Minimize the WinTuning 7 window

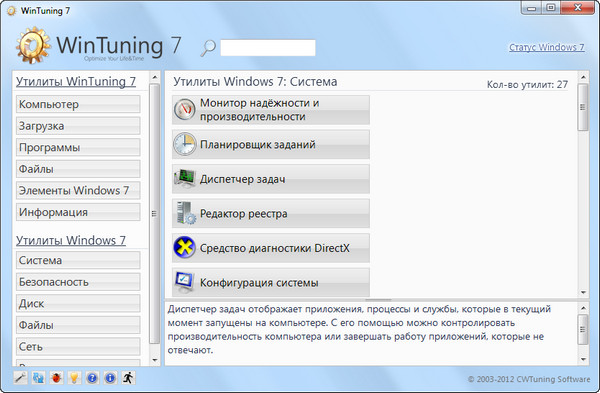532,8
